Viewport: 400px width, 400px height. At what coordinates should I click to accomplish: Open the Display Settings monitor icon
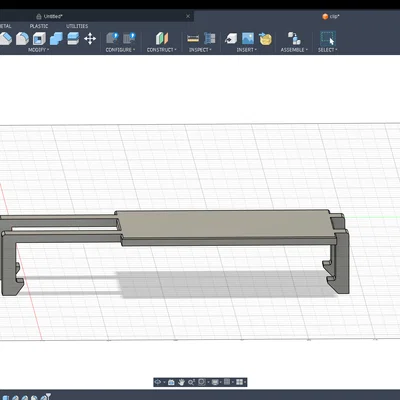[x=215, y=382]
